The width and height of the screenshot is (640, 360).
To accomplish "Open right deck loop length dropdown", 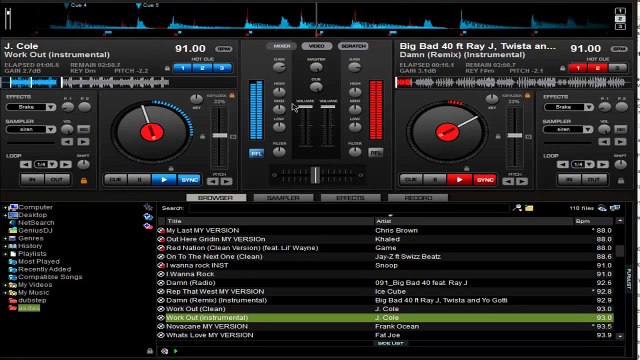I will [589, 164].
